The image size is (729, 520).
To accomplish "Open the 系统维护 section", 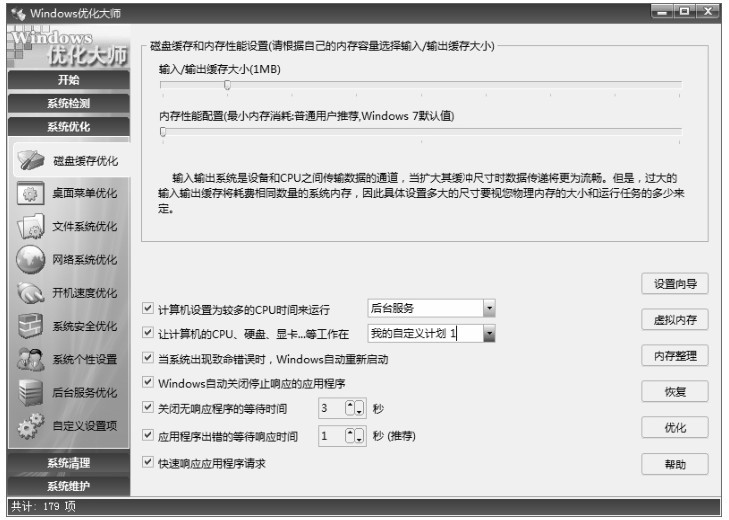I will point(69,486).
